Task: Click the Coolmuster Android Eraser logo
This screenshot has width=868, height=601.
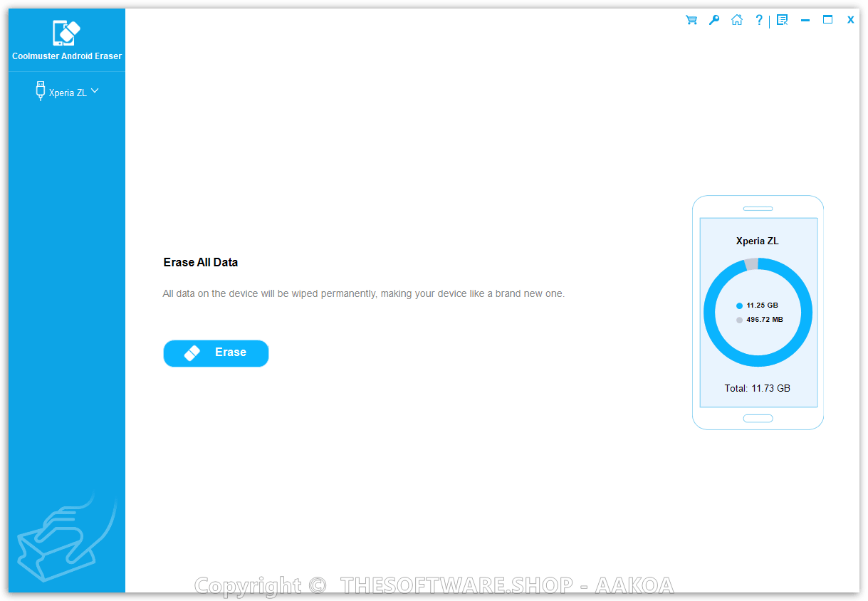Action: 67,33
